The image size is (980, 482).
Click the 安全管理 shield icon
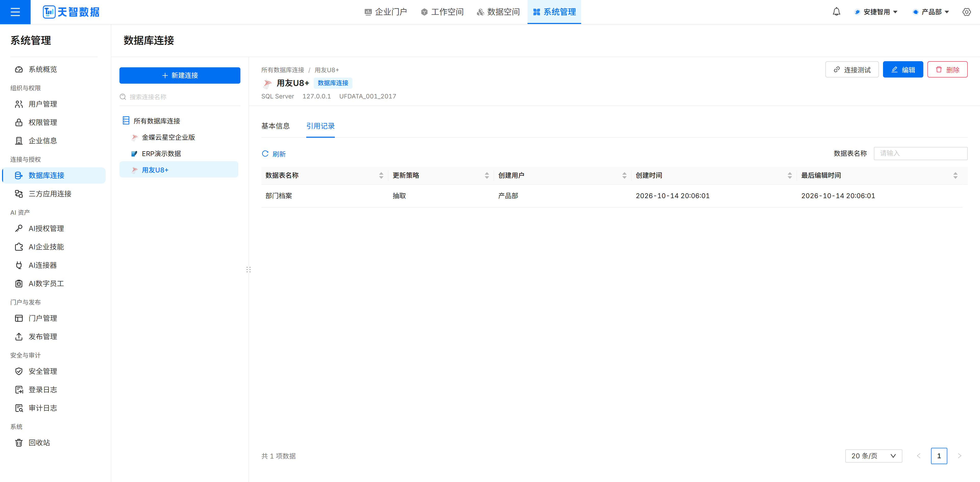point(19,371)
